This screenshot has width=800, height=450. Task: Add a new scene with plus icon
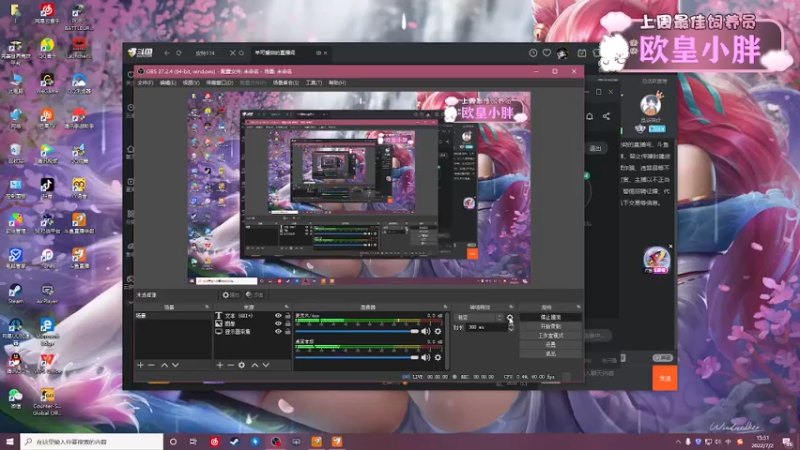[x=140, y=365]
